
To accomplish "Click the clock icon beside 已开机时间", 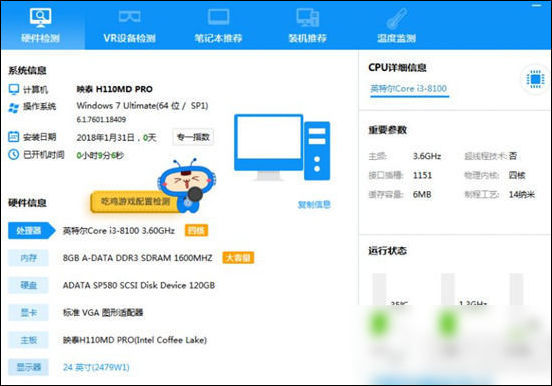I will 14,154.
